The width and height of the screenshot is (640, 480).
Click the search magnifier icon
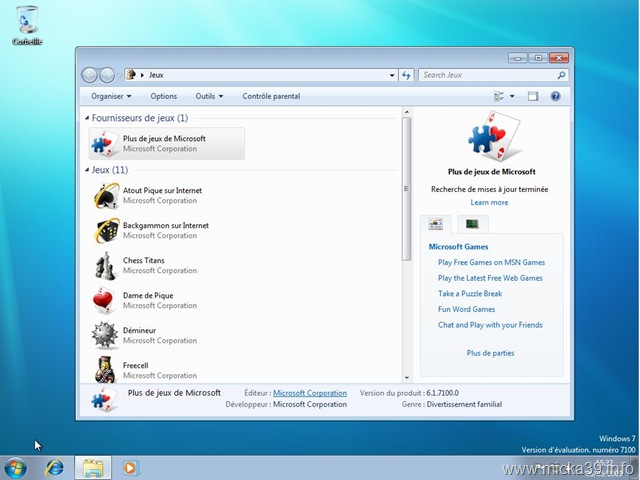pos(561,75)
